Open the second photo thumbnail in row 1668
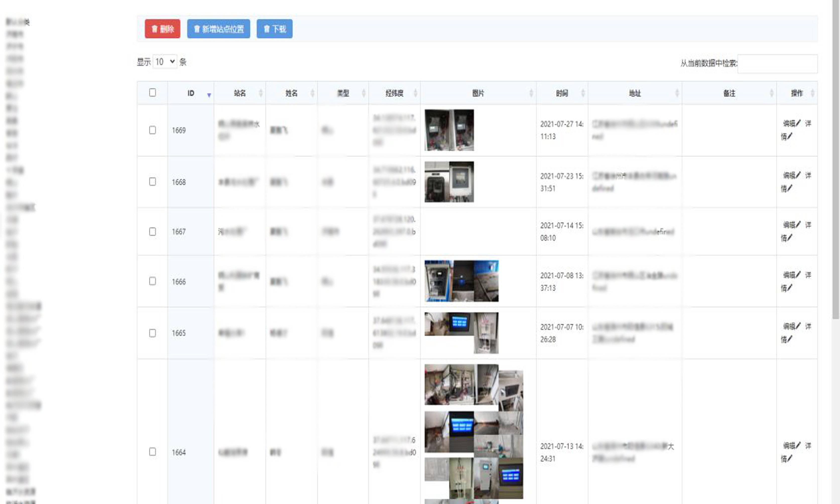This screenshot has width=840, height=504. [462, 182]
